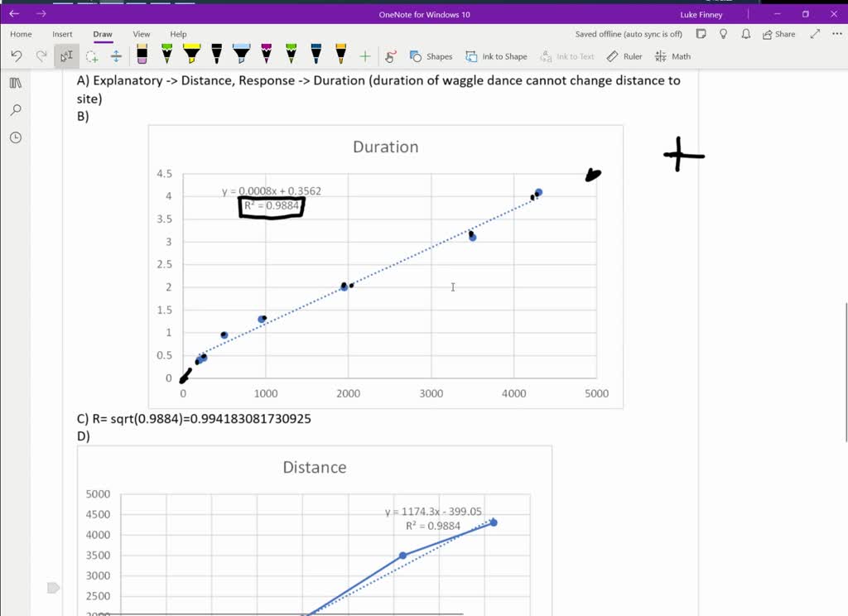Select the magenta pencil pen

coord(266,54)
